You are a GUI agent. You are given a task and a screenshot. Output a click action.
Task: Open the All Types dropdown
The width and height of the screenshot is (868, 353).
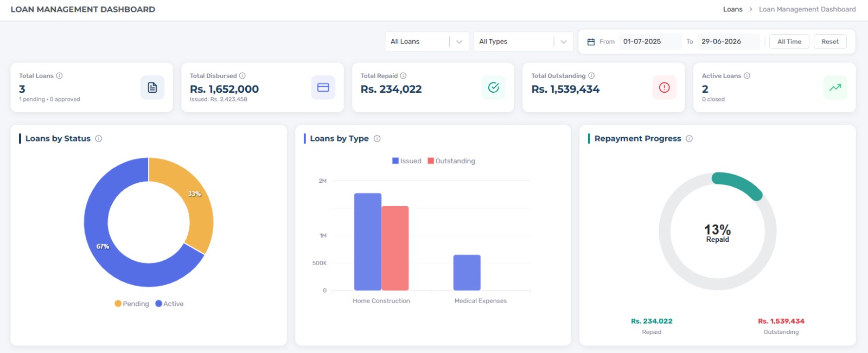point(523,42)
